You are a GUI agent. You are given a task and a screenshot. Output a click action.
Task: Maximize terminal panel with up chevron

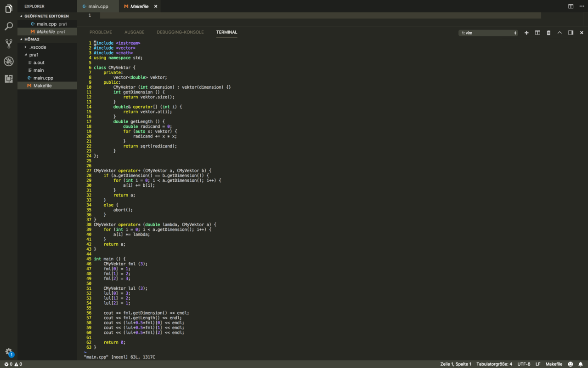point(560,33)
